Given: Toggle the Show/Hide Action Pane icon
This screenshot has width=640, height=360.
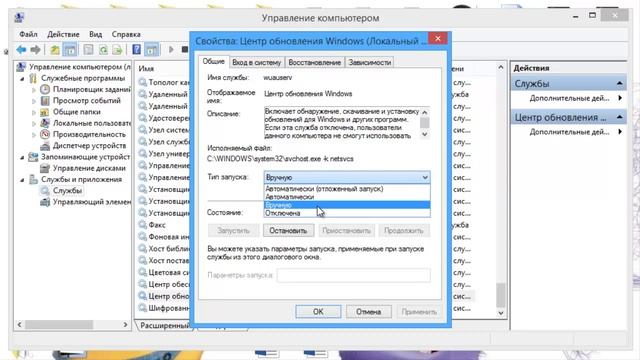Looking at the screenshot, I should [x=151, y=50].
